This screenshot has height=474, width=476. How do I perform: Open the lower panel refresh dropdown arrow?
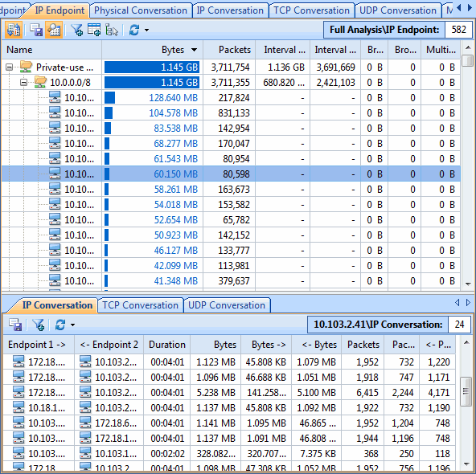click(72, 325)
